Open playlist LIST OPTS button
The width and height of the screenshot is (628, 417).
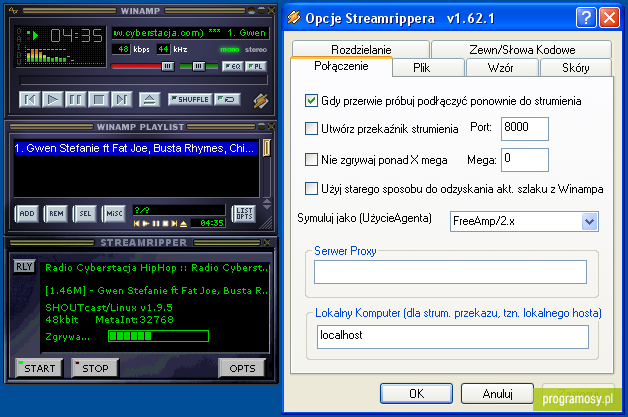(x=244, y=214)
